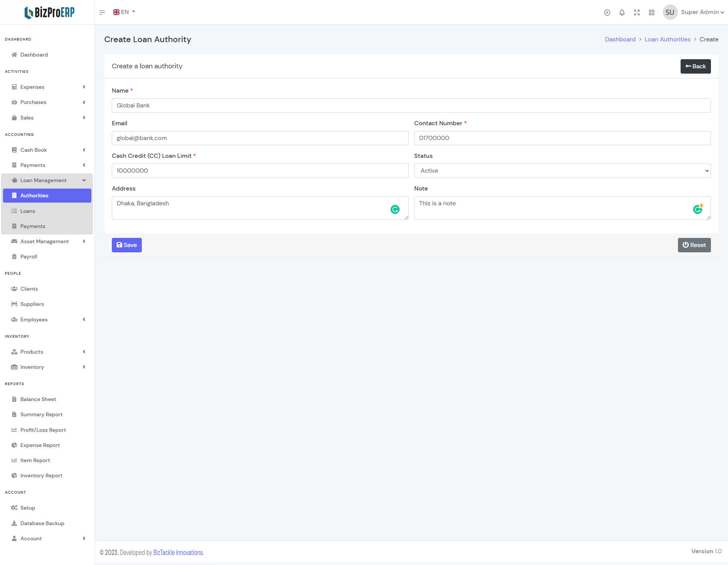Image resolution: width=728 pixels, height=565 pixels.
Task: Click the Save button
Action: click(x=127, y=245)
